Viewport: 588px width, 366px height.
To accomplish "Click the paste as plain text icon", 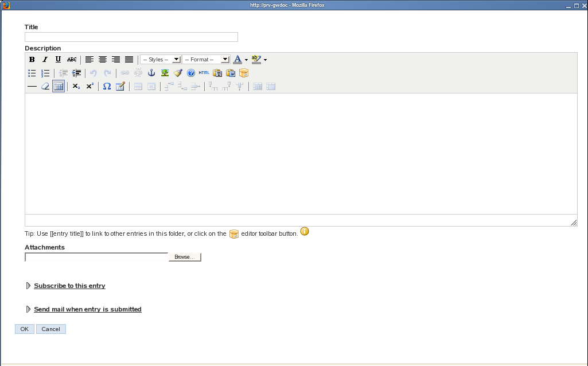I will [x=217, y=73].
